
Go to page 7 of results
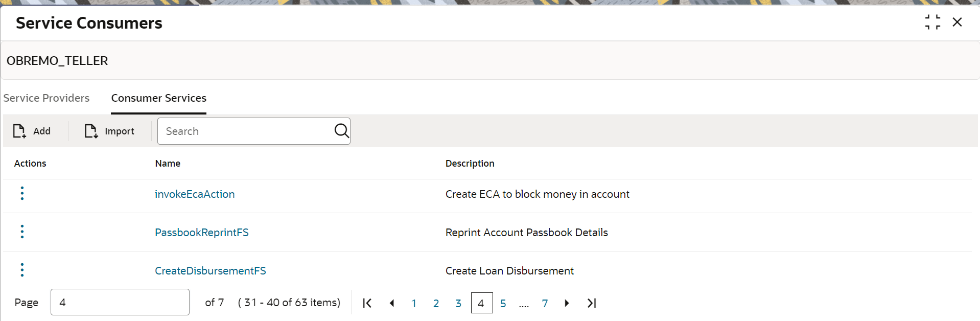point(545,304)
